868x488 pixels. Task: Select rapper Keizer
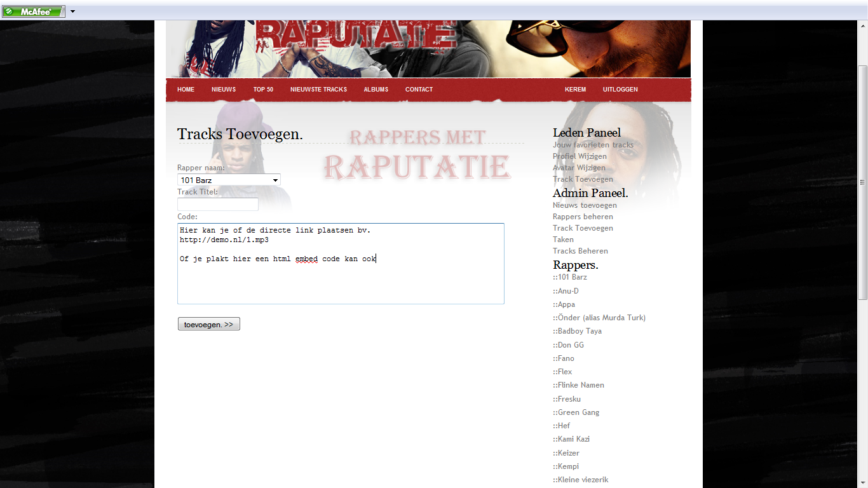pyautogui.click(x=566, y=453)
